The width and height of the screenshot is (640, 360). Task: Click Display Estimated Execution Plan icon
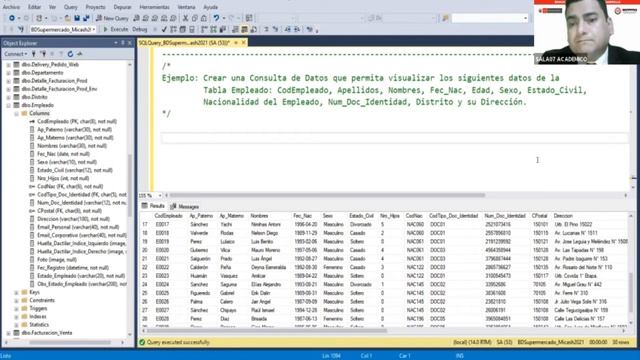(173, 29)
